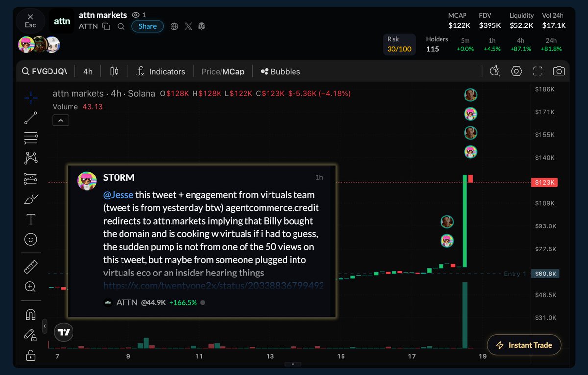Toggle stay in drawing mode
This screenshot has width=588, height=375.
tap(31, 335)
